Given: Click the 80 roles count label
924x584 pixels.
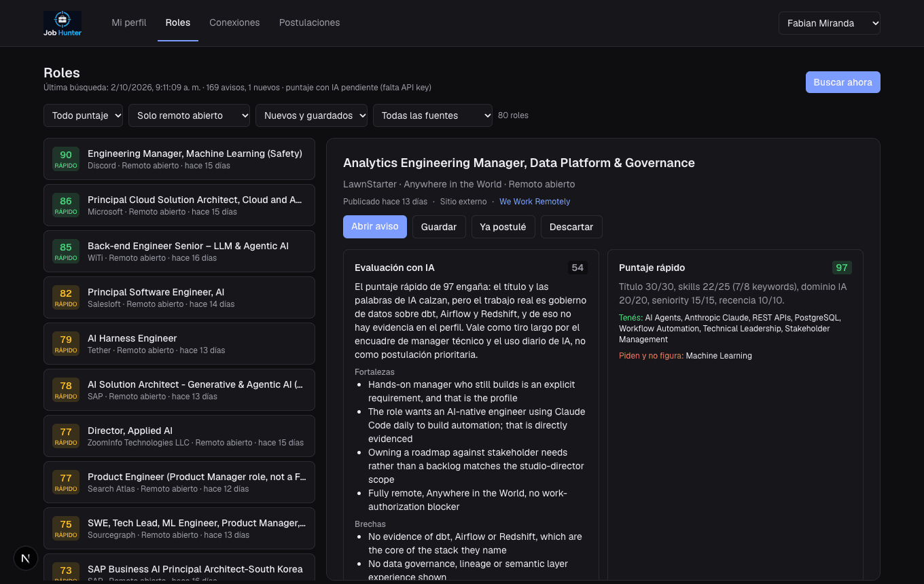Looking at the screenshot, I should (x=513, y=115).
